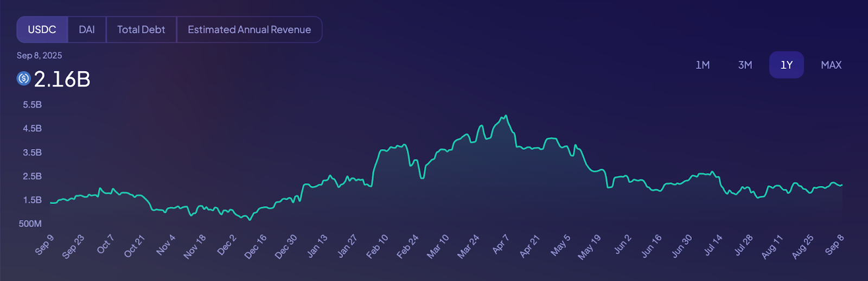The width and height of the screenshot is (868, 281).
Task: Show the Estimated Annual Revenue tab
Action: pyautogui.click(x=249, y=30)
